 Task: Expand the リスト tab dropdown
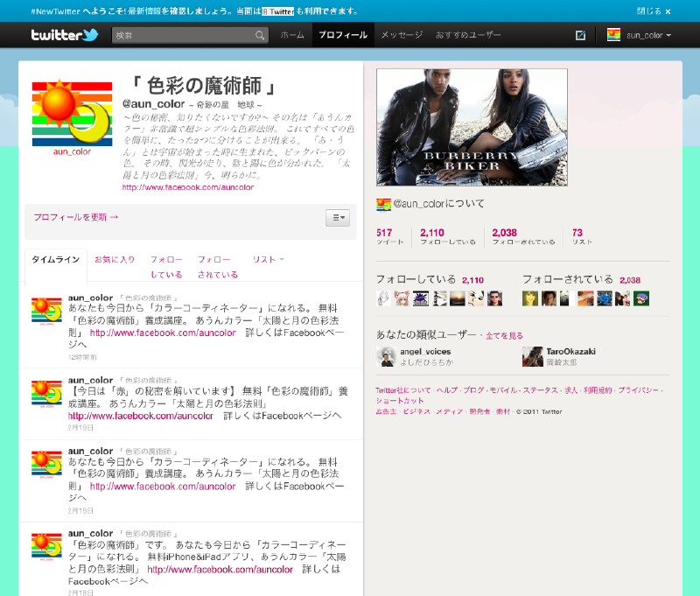coord(269,260)
